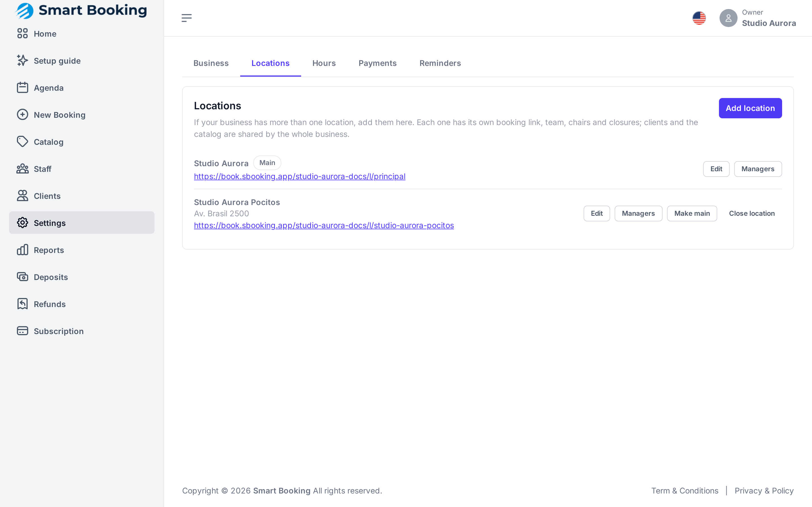This screenshot has height=507, width=812.
Task: Go to Agenda calendar icon
Action: pyautogui.click(x=23, y=88)
